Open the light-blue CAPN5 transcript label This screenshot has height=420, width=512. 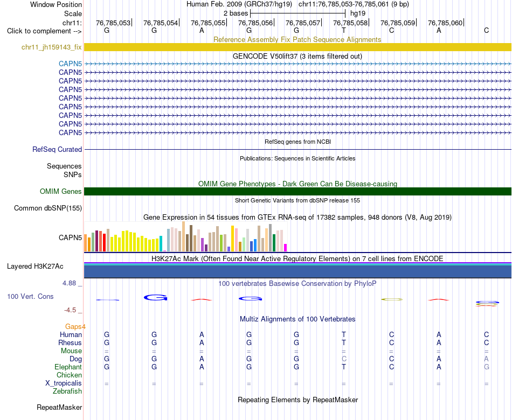click(70, 64)
